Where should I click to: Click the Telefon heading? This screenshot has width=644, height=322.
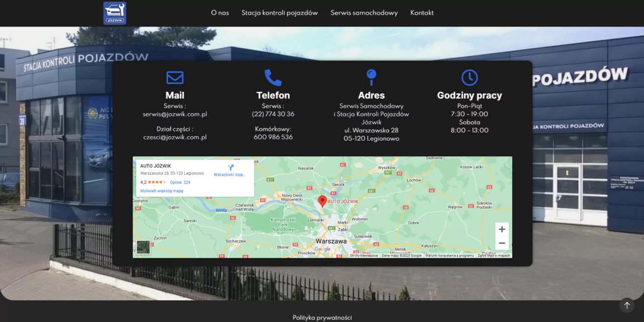tap(273, 95)
